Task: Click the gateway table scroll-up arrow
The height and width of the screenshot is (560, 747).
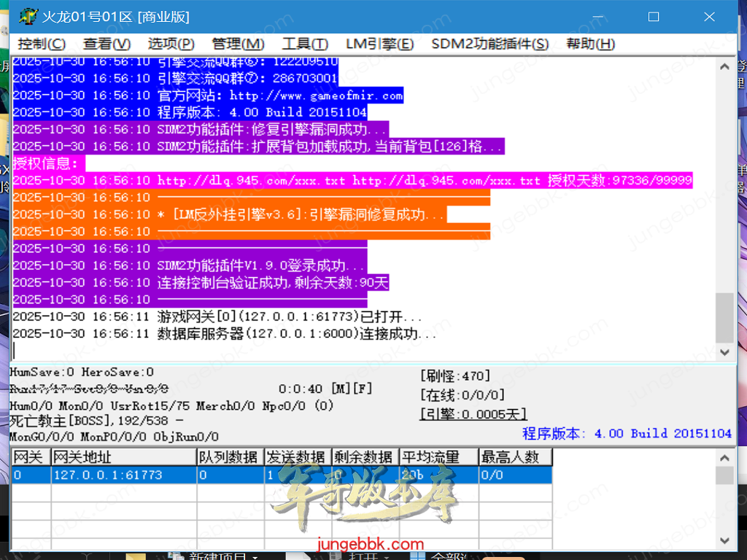Action: click(x=724, y=458)
